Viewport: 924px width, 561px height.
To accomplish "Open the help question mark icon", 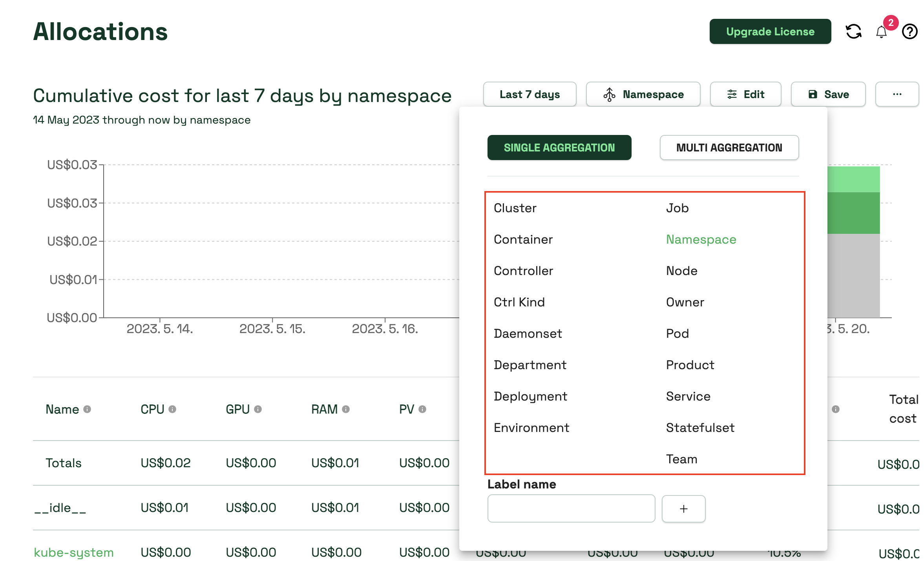I will [x=909, y=31].
